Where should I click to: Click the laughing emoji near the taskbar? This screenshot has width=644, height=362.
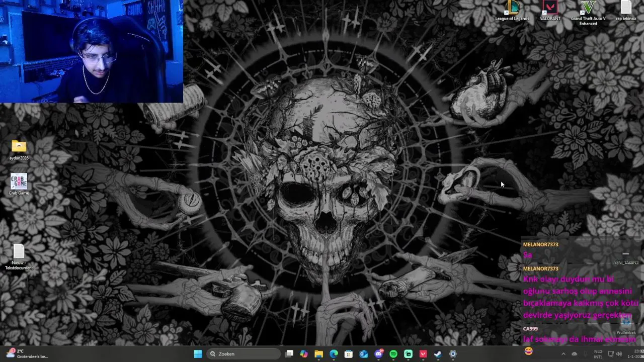point(528,351)
